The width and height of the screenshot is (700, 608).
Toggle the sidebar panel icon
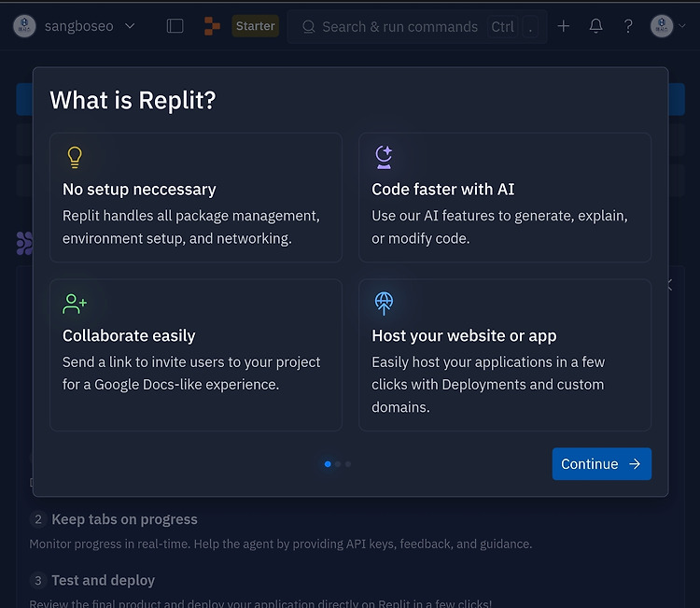click(x=175, y=26)
